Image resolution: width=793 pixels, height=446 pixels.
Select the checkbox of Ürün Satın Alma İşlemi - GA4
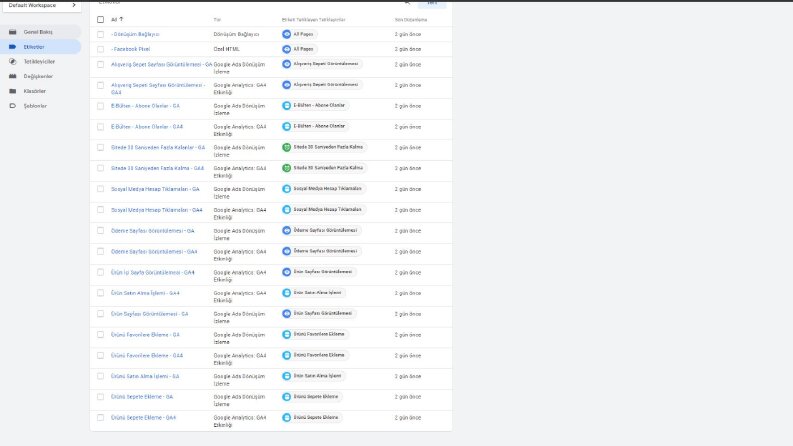[100, 293]
